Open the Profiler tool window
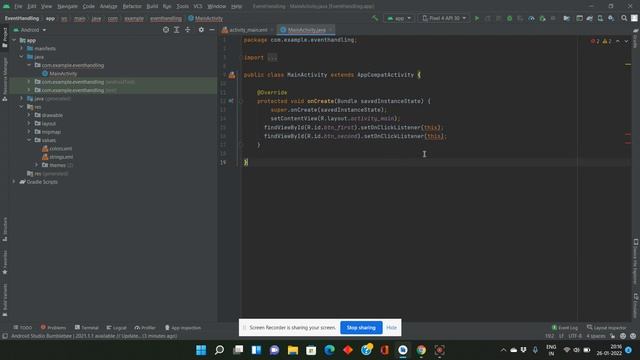The height and width of the screenshot is (360, 640). 145,328
